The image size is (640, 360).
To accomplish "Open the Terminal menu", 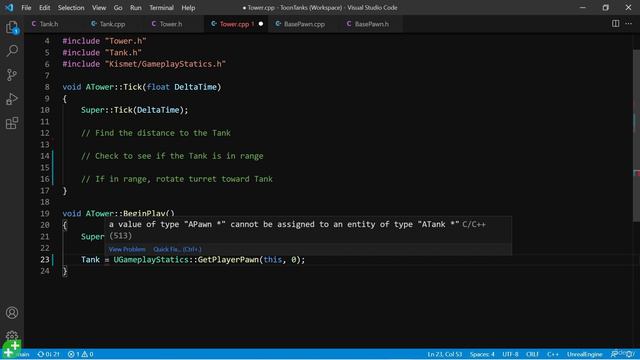I will pos(161,8).
